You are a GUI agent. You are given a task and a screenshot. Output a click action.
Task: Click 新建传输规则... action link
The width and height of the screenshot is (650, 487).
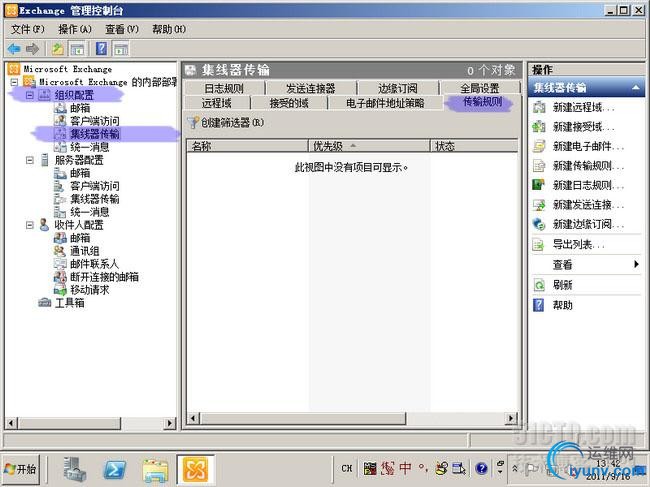(x=588, y=166)
